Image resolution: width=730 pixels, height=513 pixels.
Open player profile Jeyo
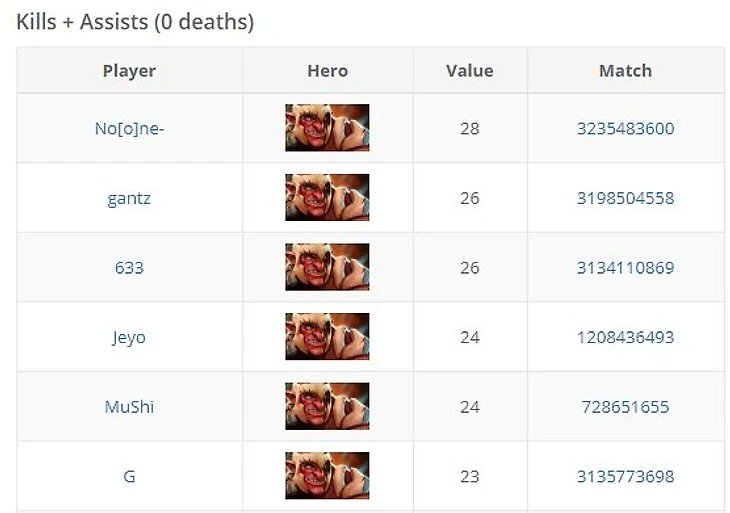coord(129,337)
